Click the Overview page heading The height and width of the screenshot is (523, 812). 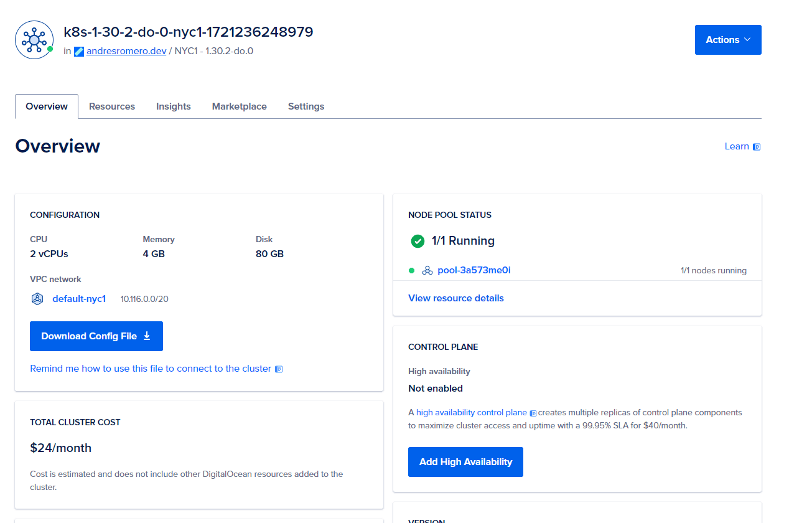coord(57,146)
